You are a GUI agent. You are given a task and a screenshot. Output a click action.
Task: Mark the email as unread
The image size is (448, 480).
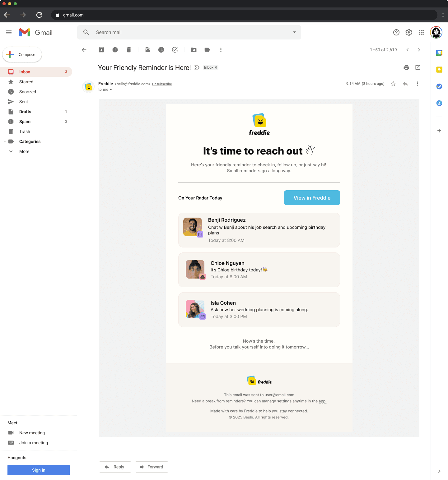coord(147,50)
